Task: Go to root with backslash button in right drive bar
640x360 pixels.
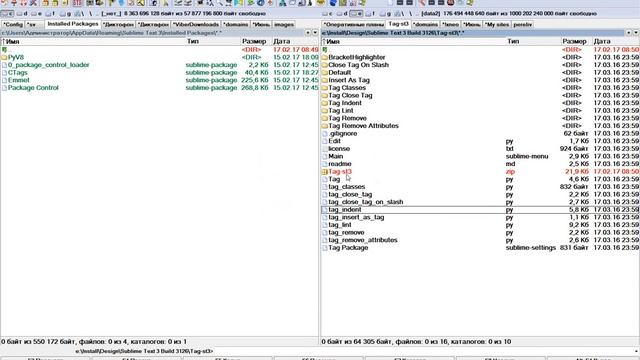Action: [411, 13]
